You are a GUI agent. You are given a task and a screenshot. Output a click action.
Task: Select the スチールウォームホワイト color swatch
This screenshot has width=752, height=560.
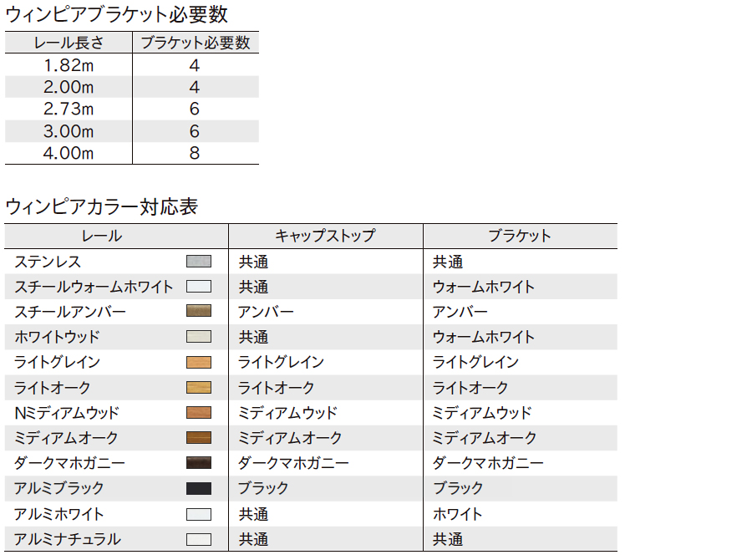tap(199, 287)
